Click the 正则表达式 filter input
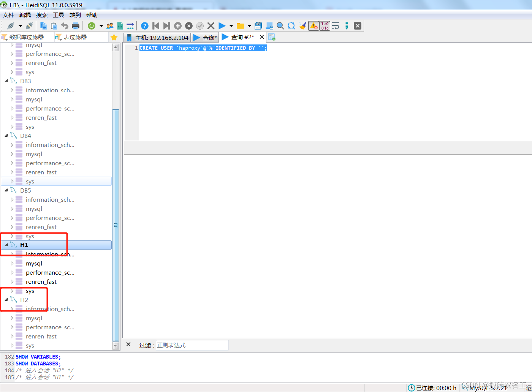The width and height of the screenshot is (532, 392). click(192, 345)
